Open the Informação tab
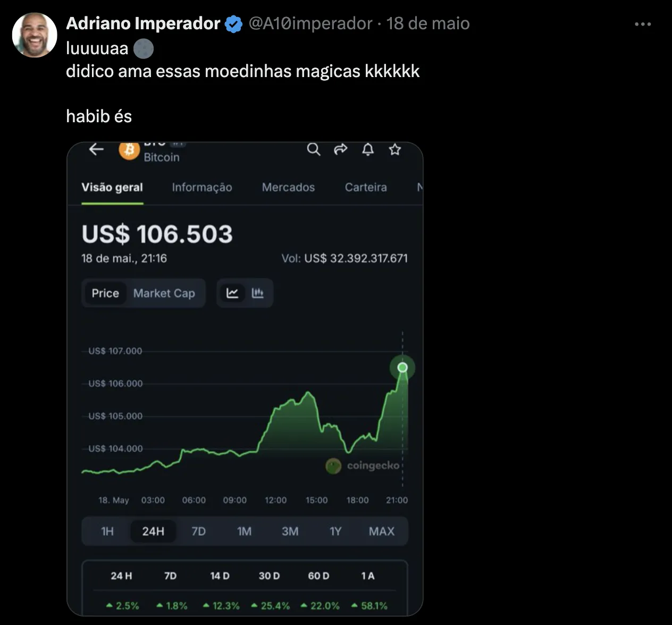Image resolution: width=672 pixels, height=625 pixels. click(x=201, y=187)
